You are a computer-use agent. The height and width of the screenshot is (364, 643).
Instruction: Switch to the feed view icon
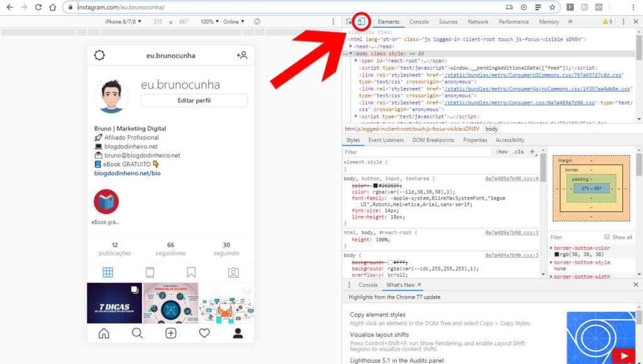149,272
